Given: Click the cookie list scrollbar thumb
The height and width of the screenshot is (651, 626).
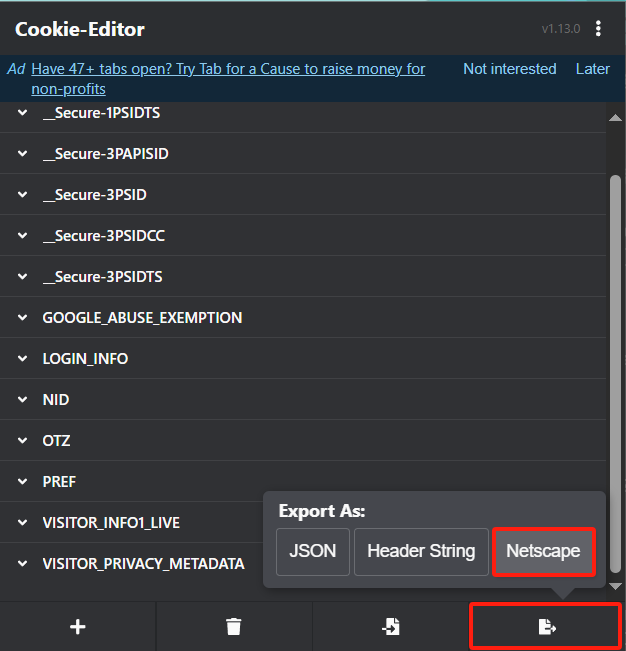Looking at the screenshot, I should coord(615,374).
